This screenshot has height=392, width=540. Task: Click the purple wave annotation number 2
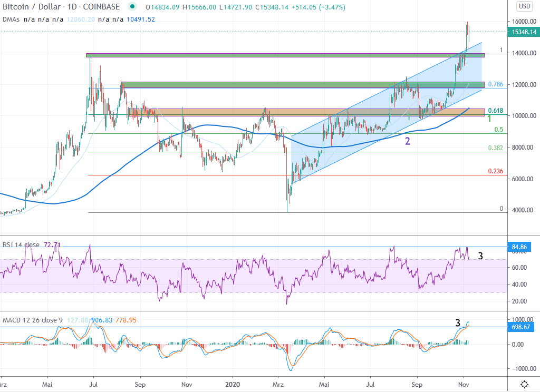click(407, 141)
